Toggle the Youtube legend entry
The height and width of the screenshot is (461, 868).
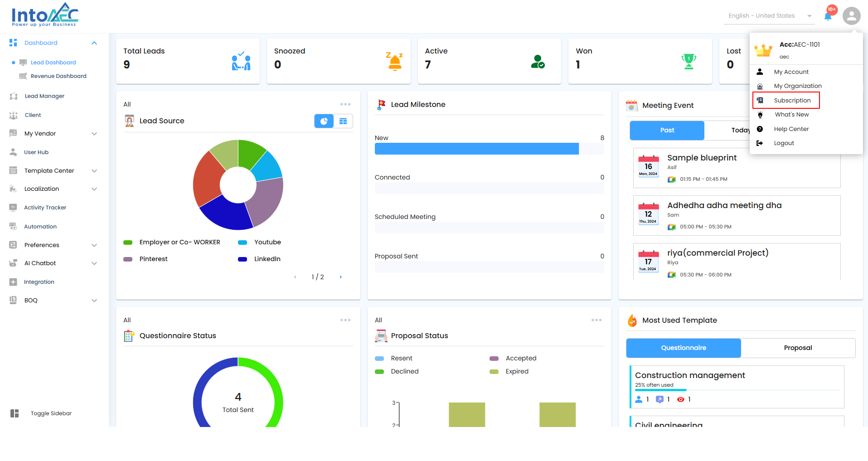point(259,243)
